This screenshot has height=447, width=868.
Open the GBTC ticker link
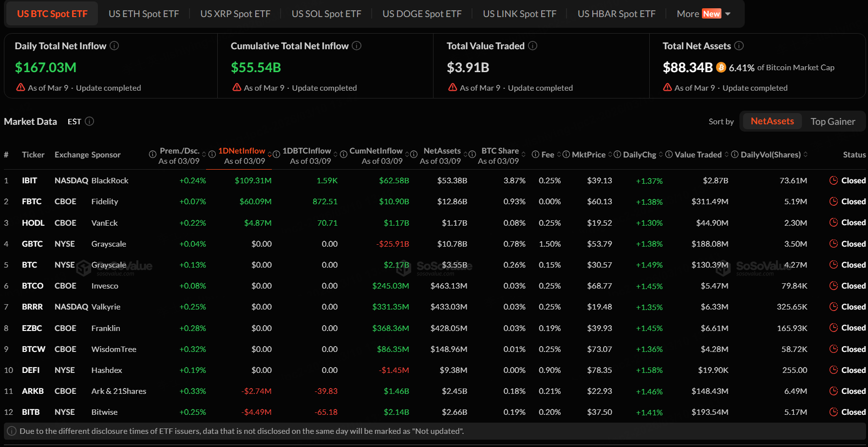point(32,244)
